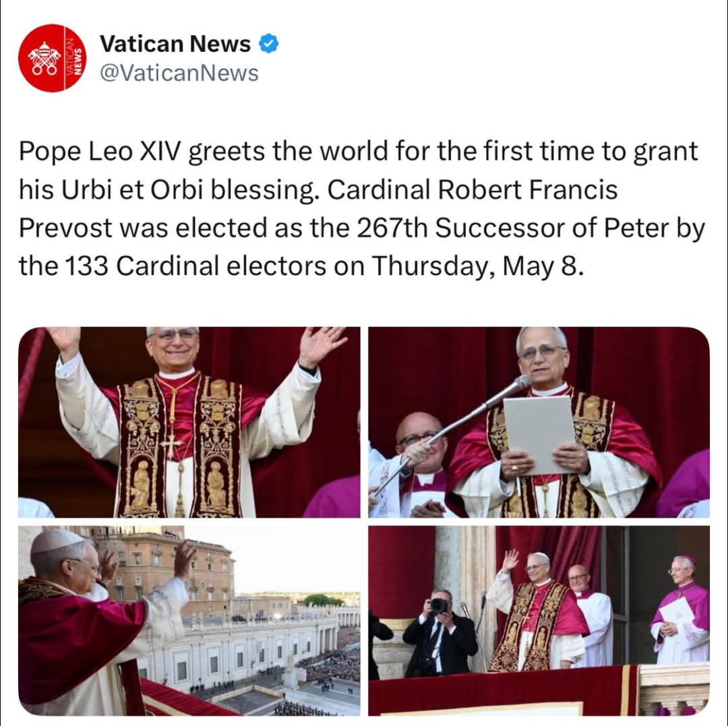Click the tweet text about Pope Leo XIV

point(362,208)
